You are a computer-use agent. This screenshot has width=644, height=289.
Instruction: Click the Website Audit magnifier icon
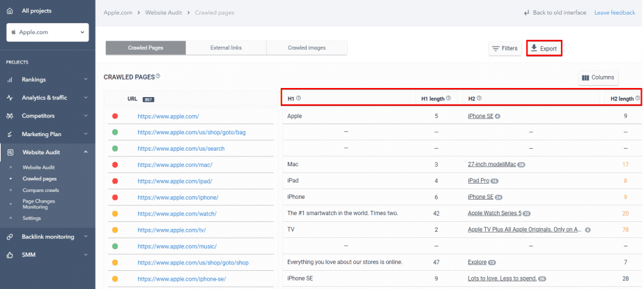tap(10, 152)
